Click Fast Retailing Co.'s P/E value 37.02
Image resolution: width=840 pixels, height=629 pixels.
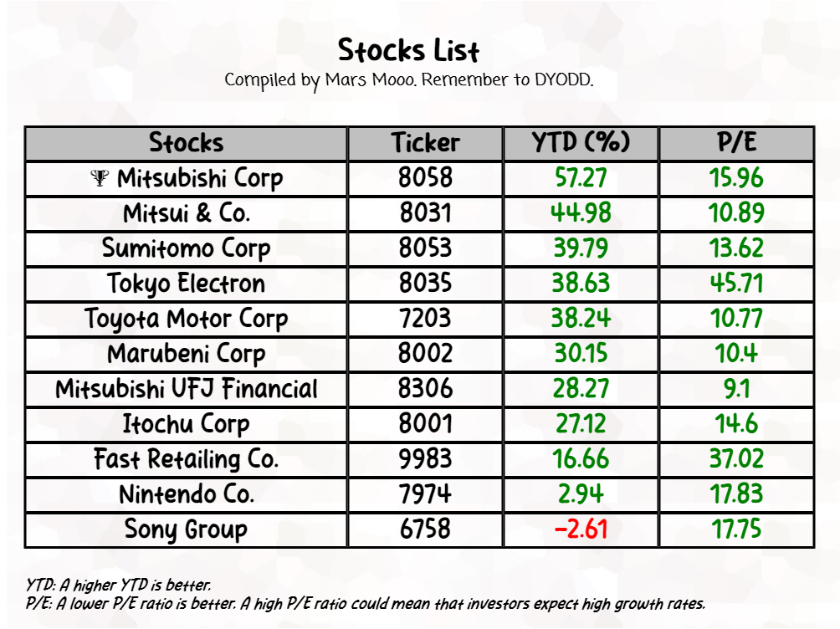(736, 459)
